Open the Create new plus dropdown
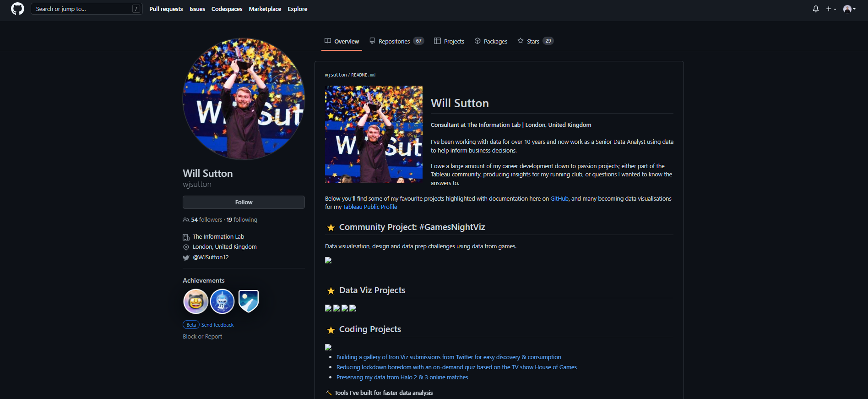The width and height of the screenshot is (868, 399). coord(831,9)
